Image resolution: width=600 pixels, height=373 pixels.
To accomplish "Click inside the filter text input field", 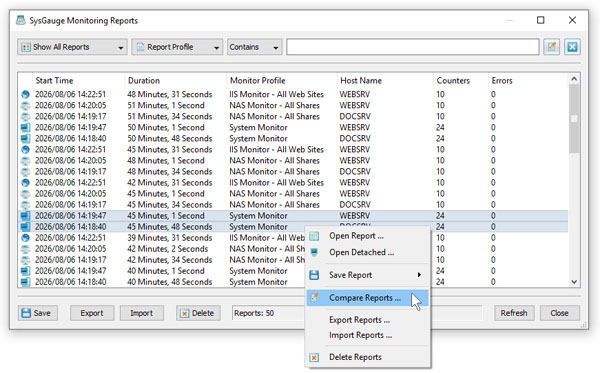I will [412, 47].
